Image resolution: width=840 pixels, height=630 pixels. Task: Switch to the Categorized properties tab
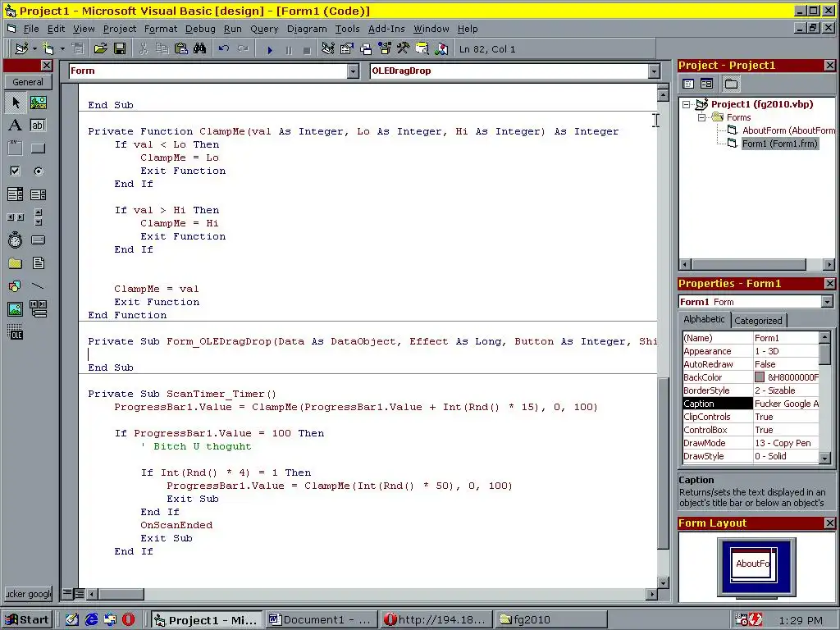coord(758,321)
